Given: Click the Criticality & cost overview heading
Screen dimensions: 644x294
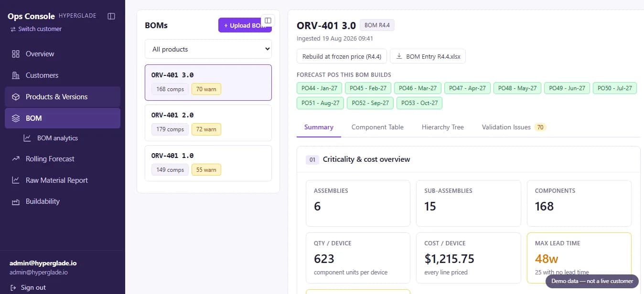Looking at the screenshot, I should (x=366, y=159).
